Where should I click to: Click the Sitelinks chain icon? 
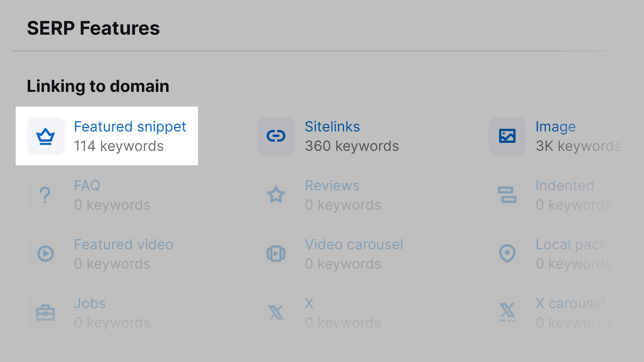276,136
